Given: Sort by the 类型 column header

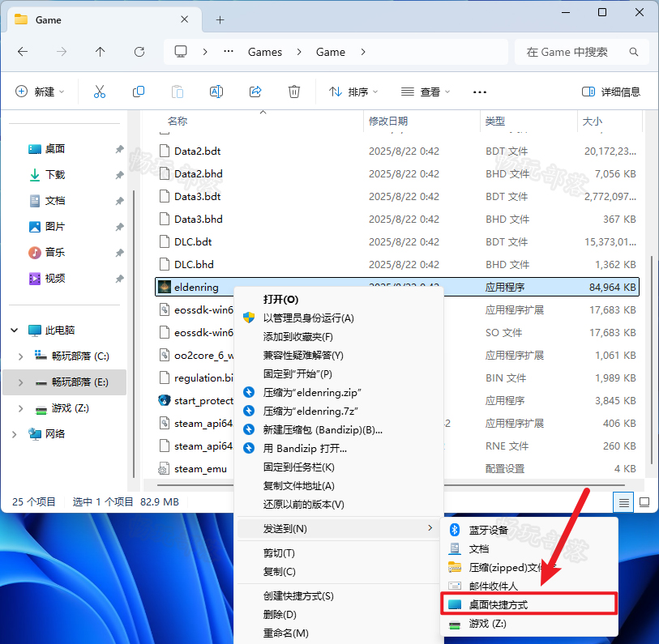Looking at the screenshot, I should [494, 121].
